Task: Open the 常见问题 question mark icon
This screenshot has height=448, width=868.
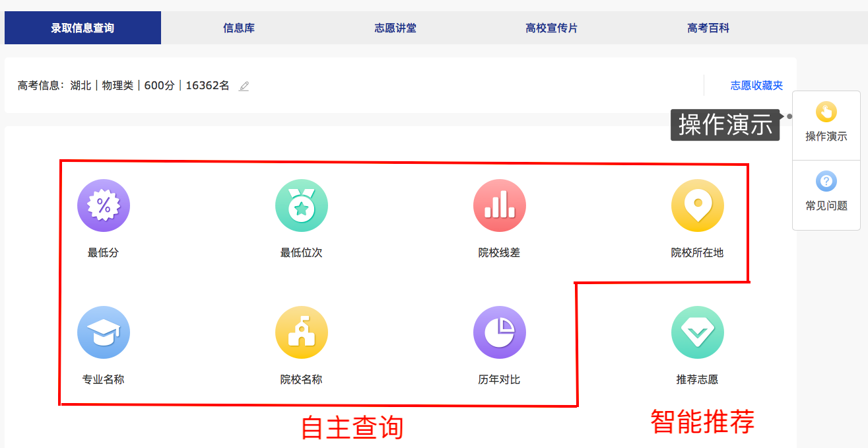Action: [x=826, y=181]
